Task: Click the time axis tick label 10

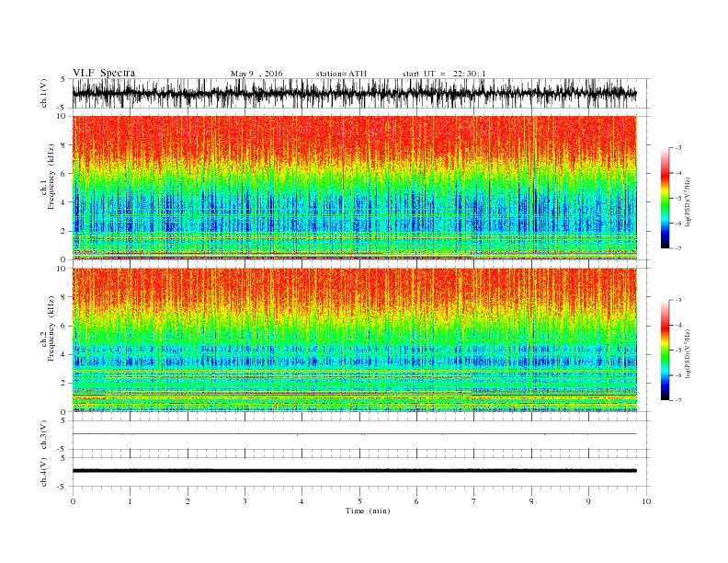Action: [x=646, y=501]
